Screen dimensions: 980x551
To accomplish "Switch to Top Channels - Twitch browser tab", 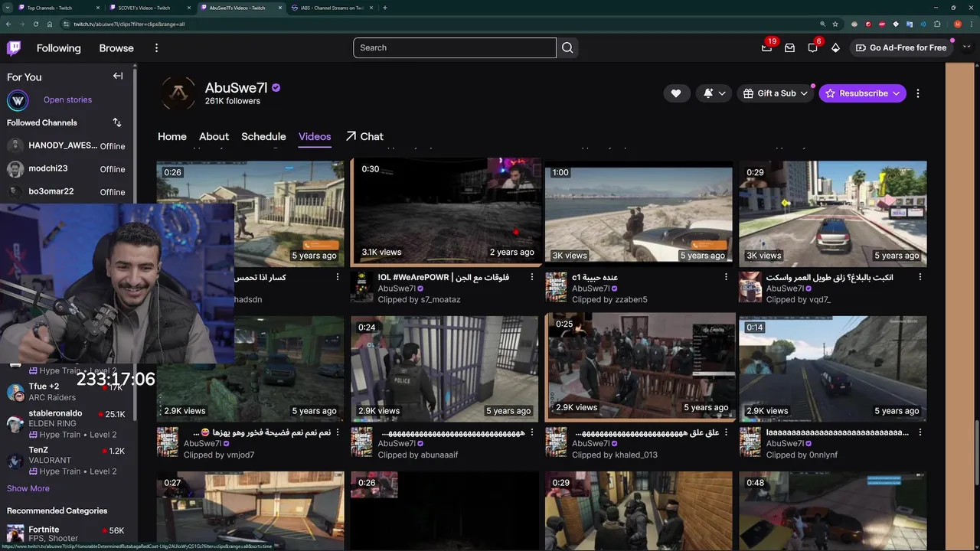I will tap(57, 8).
